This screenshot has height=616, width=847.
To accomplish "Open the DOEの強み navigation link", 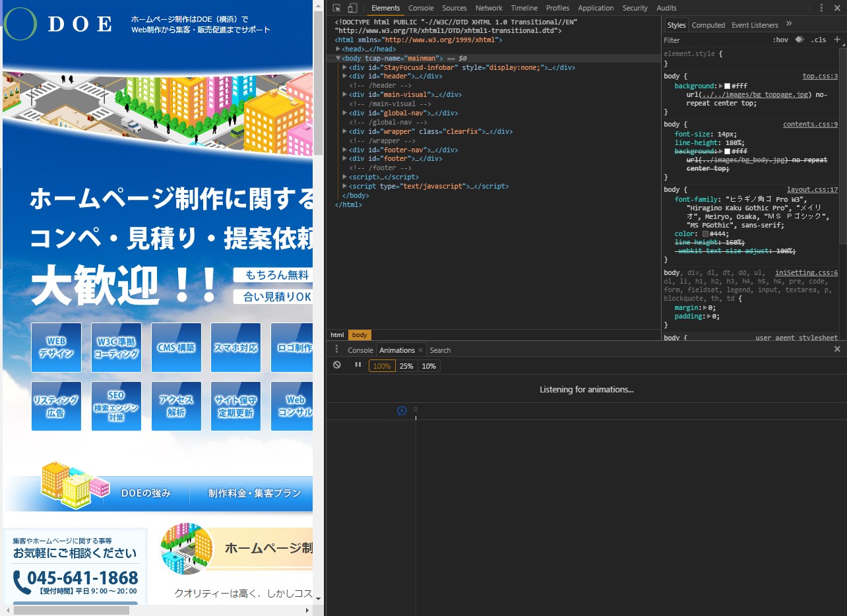I will [x=146, y=493].
